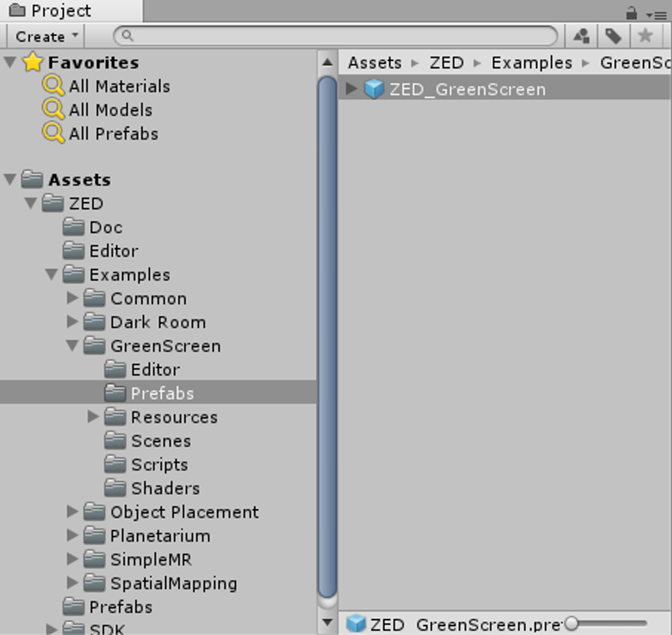
Task: Click the magnifier icon in search field
Action: pos(127,36)
